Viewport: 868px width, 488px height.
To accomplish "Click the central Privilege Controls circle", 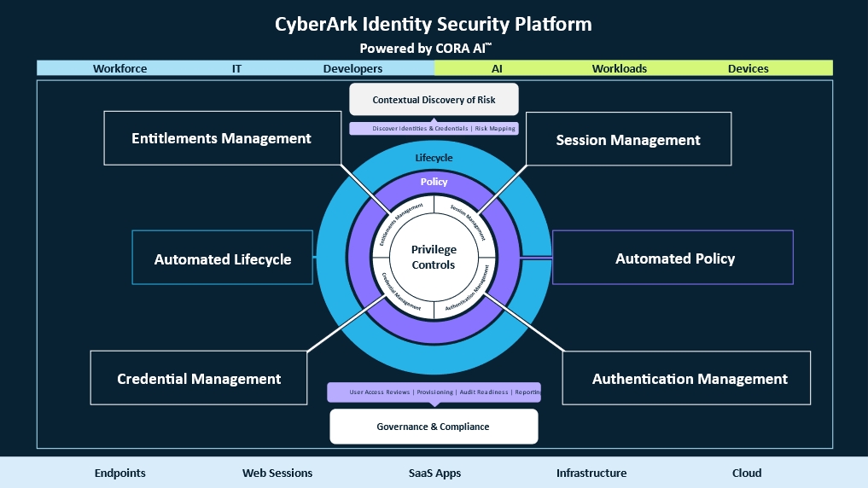I will [434, 257].
